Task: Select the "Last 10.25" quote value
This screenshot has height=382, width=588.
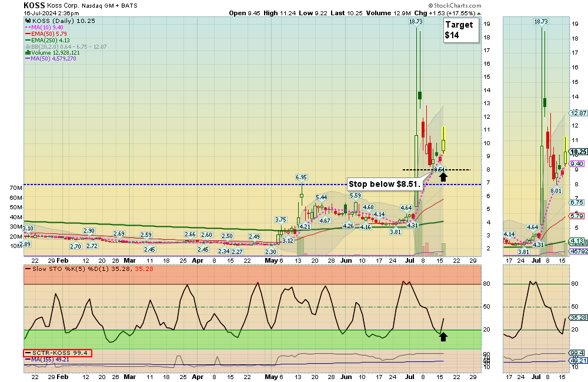Action: [x=346, y=13]
